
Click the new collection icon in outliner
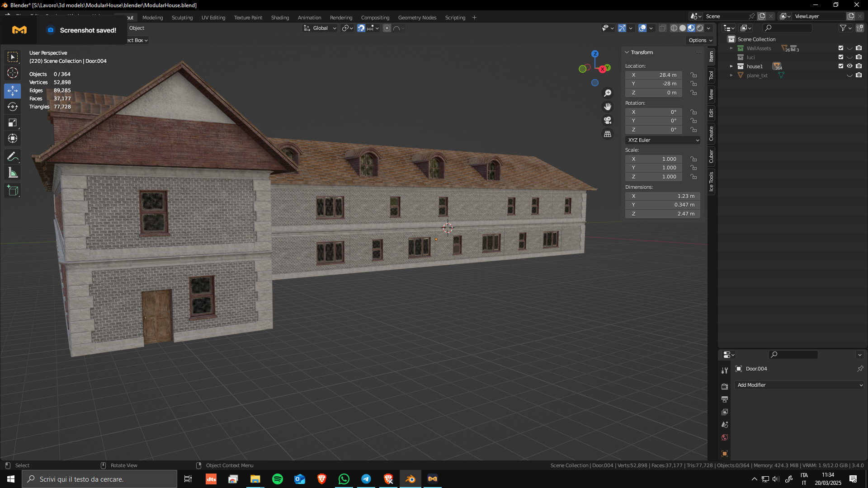pyautogui.click(x=860, y=28)
